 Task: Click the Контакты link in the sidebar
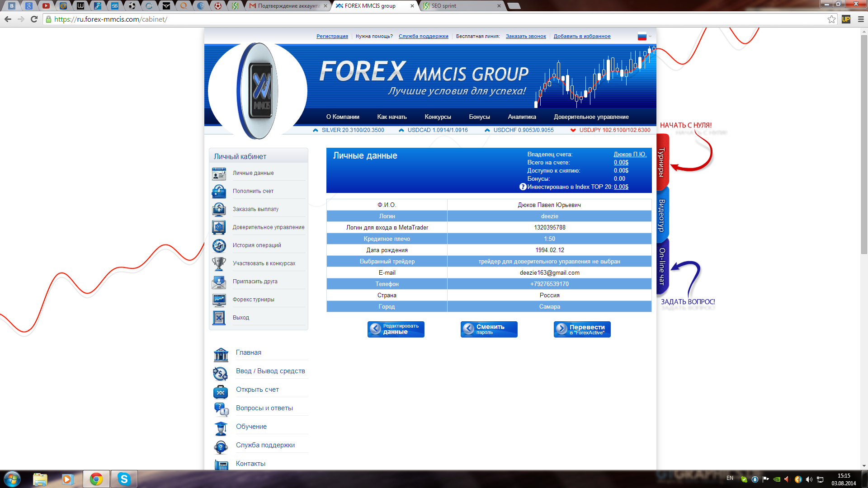point(250,464)
